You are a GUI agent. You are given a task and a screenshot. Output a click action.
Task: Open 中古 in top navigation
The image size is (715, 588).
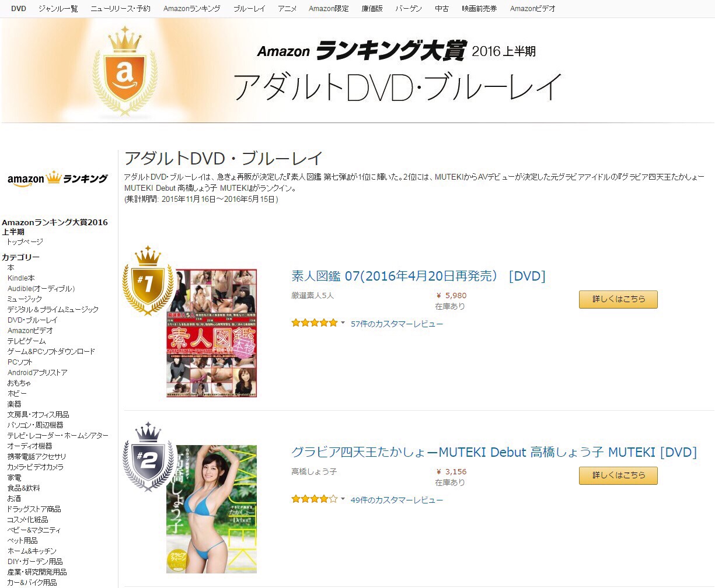(x=442, y=9)
